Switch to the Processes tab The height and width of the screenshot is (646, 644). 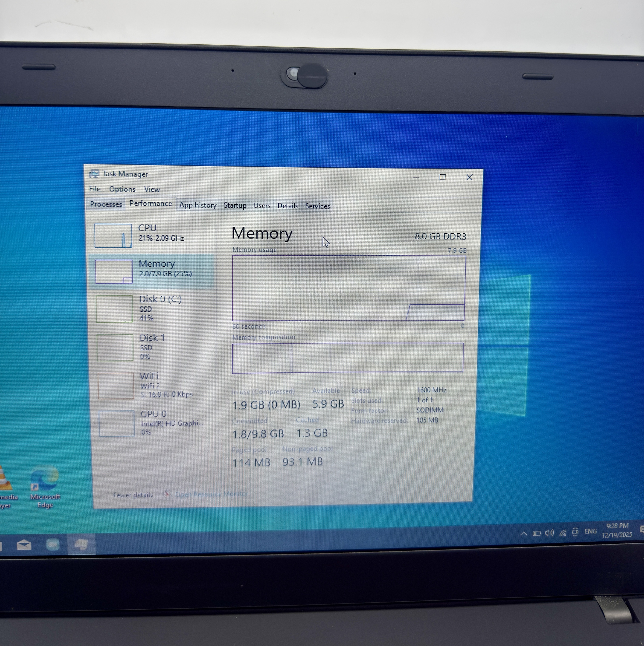click(x=106, y=204)
